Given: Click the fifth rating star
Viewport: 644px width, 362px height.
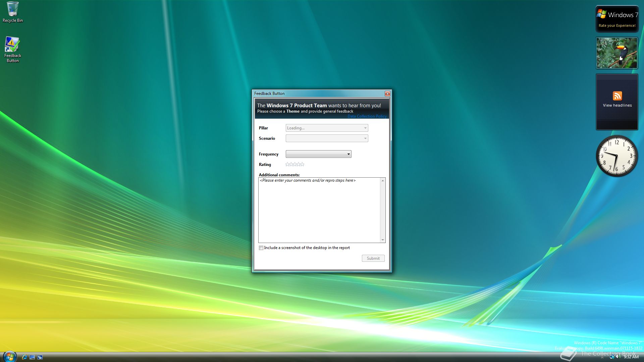Looking at the screenshot, I should [x=302, y=164].
